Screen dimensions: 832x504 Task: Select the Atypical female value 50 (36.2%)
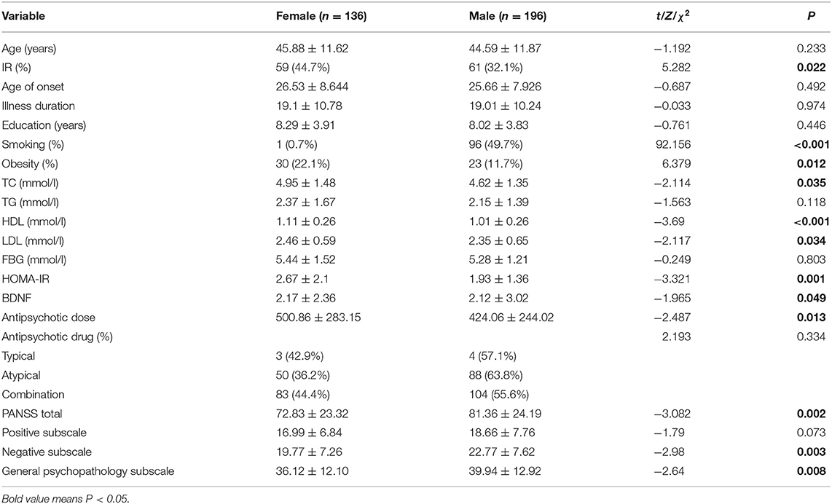[x=302, y=376]
